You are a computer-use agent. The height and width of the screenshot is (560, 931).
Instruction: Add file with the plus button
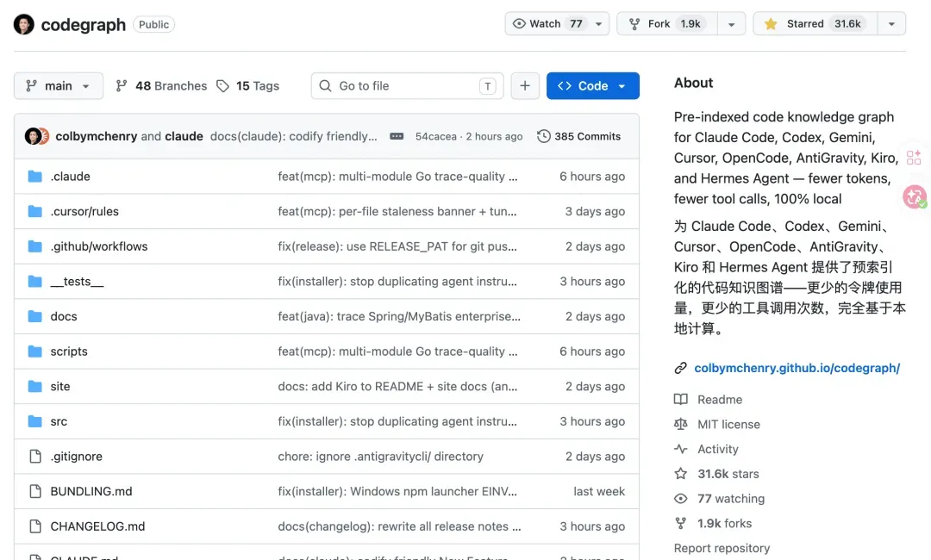525,86
